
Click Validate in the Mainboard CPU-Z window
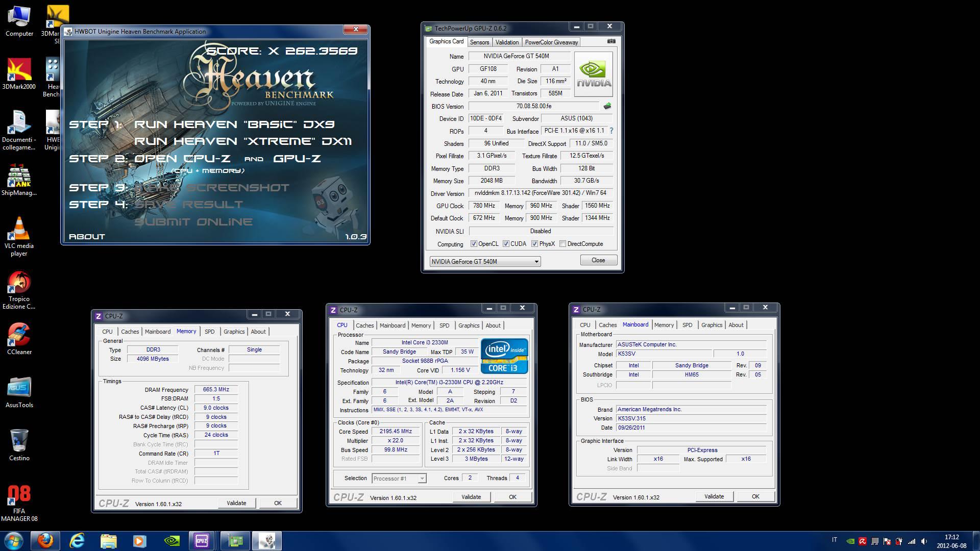[x=714, y=496]
